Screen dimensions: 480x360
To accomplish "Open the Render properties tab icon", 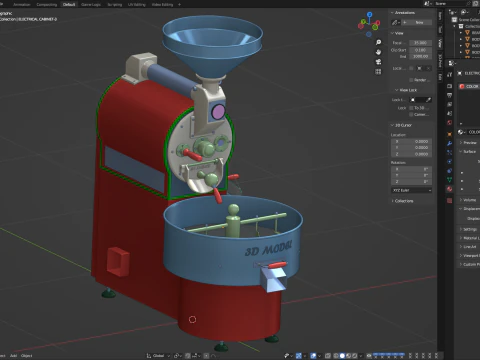I will [449, 86].
